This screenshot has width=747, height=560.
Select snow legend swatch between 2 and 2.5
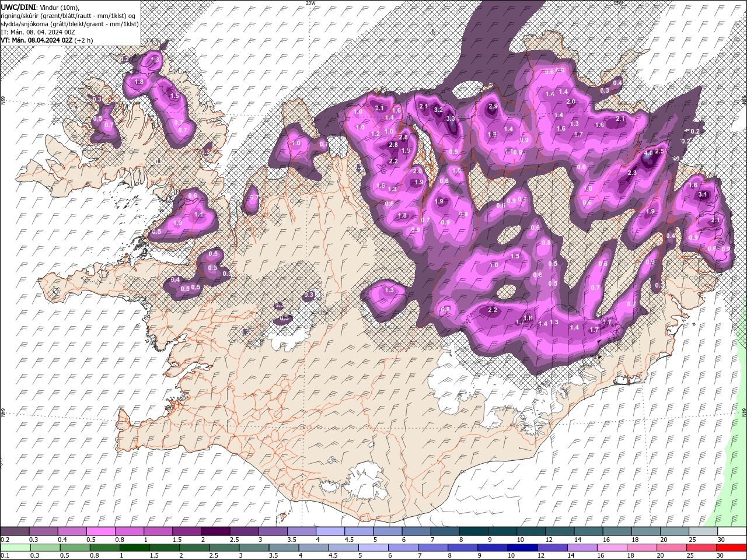[x=215, y=531]
